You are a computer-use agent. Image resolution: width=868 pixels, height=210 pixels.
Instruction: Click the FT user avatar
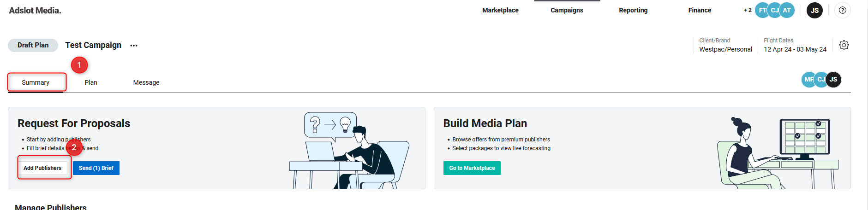(761, 10)
